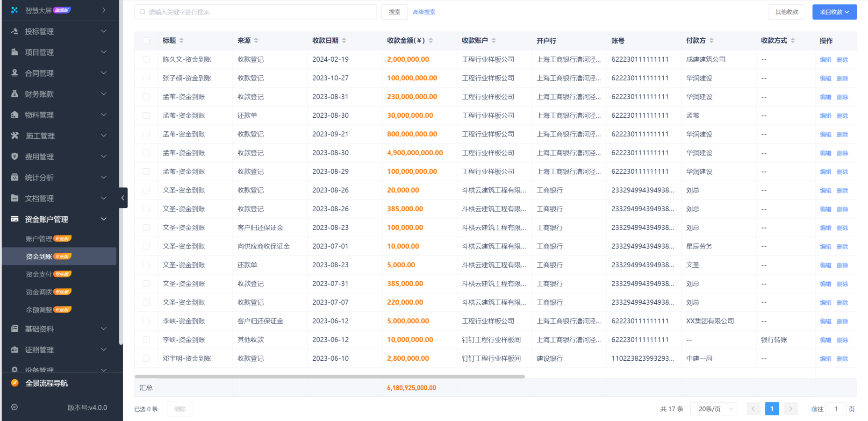
Task: Switch to 资金支付 submenu item
Action: click(x=39, y=274)
